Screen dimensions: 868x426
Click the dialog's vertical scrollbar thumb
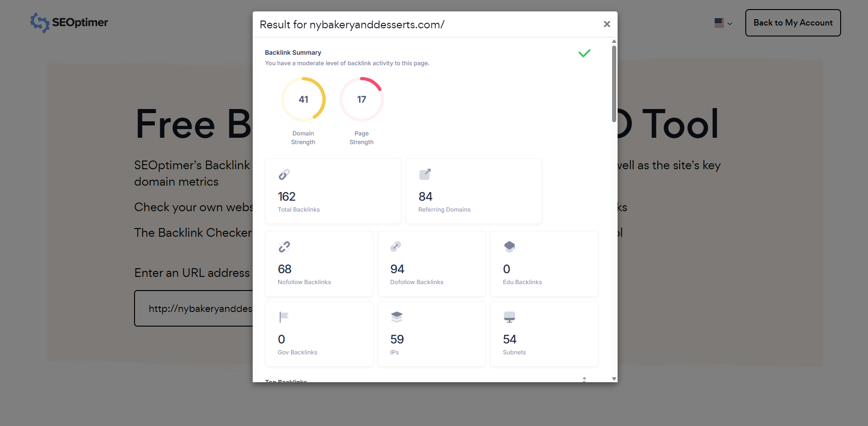[614, 83]
